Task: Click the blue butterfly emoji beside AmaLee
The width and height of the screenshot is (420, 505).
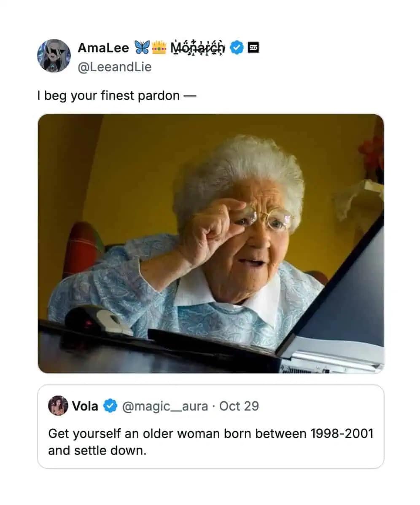Action: click(x=142, y=47)
